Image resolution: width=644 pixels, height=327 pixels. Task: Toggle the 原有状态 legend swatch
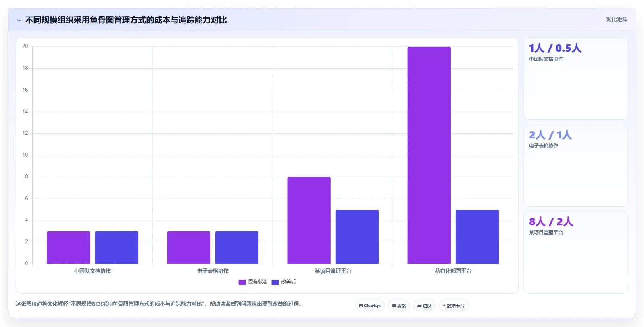242,282
